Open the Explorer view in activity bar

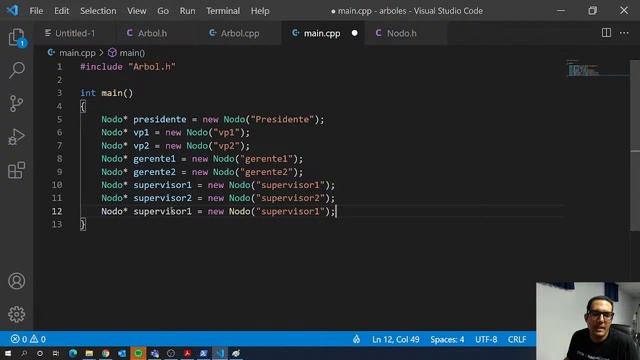[x=16, y=38]
